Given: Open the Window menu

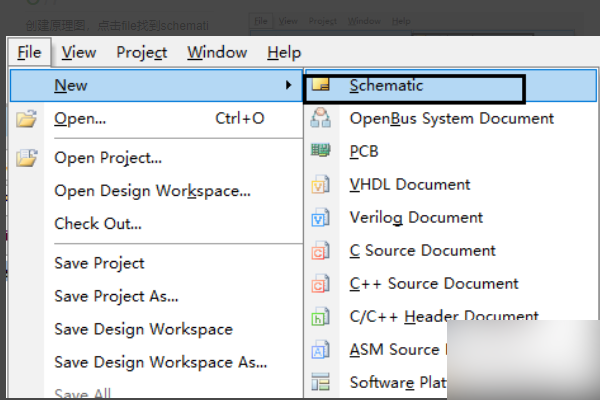Looking at the screenshot, I should coord(217,53).
